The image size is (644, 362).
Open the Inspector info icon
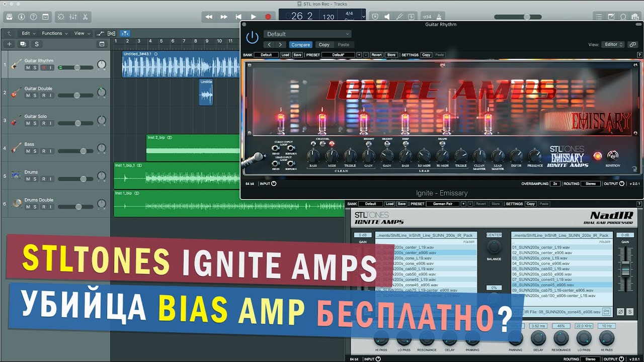(21, 17)
